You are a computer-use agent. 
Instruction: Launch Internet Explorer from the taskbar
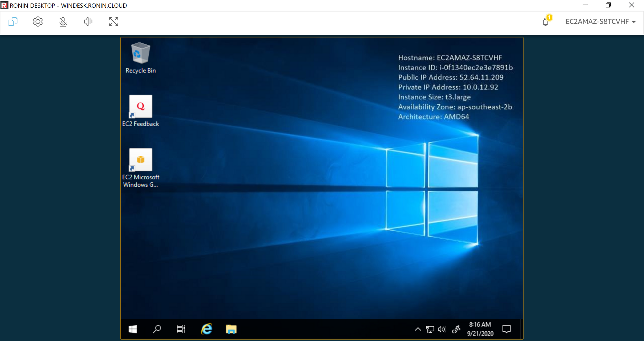(x=206, y=329)
